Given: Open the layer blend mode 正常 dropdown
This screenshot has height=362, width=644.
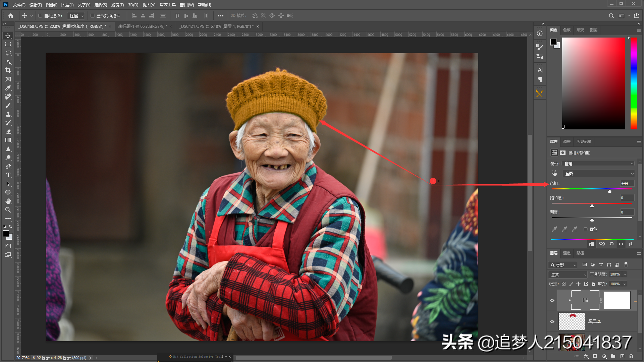Looking at the screenshot, I should point(569,275).
